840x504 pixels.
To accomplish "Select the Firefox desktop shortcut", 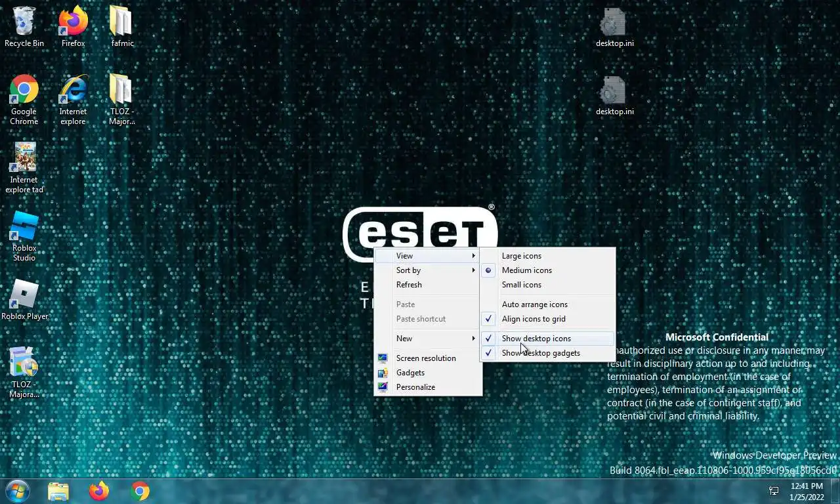I will point(73,27).
